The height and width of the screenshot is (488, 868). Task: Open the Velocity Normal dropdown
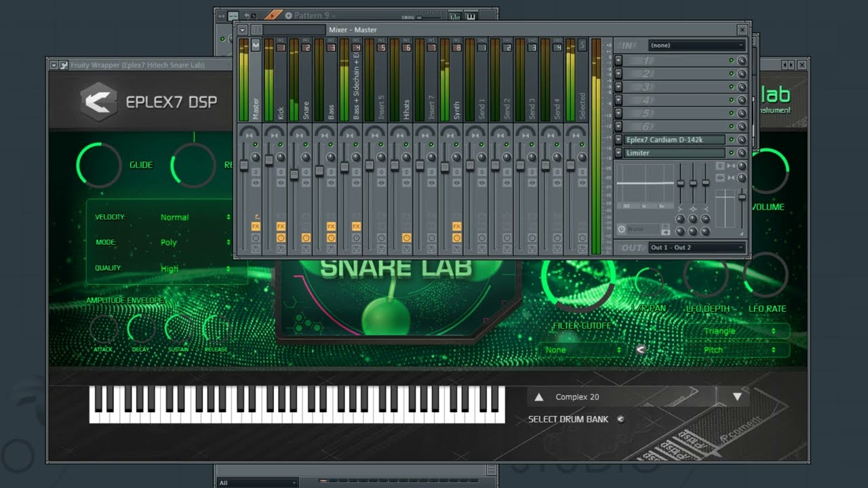[x=195, y=218]
